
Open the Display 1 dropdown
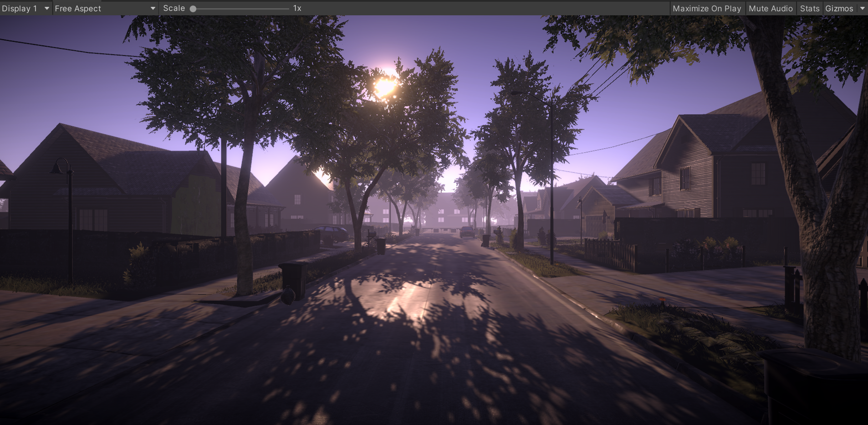point(20,9)
